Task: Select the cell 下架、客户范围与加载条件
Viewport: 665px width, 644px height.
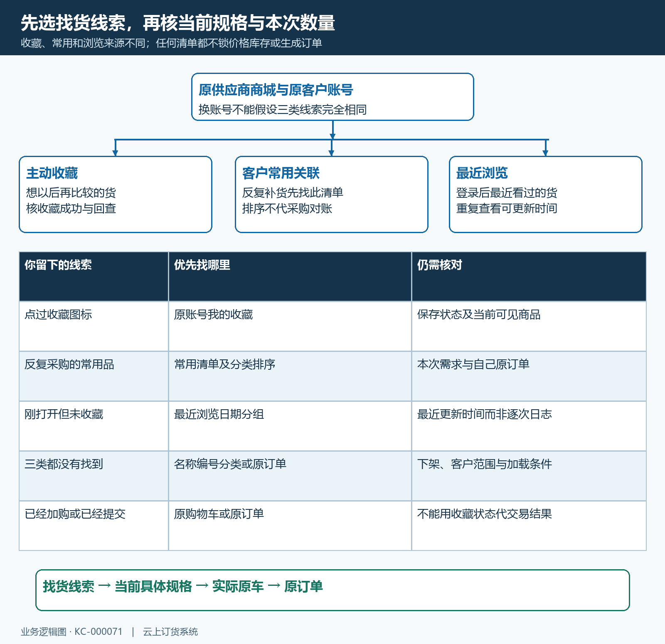Action: [529, 476]
